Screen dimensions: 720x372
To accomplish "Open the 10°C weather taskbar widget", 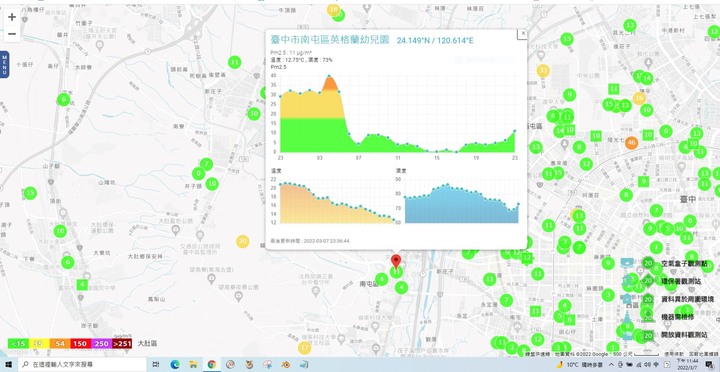I will [578, 365].
